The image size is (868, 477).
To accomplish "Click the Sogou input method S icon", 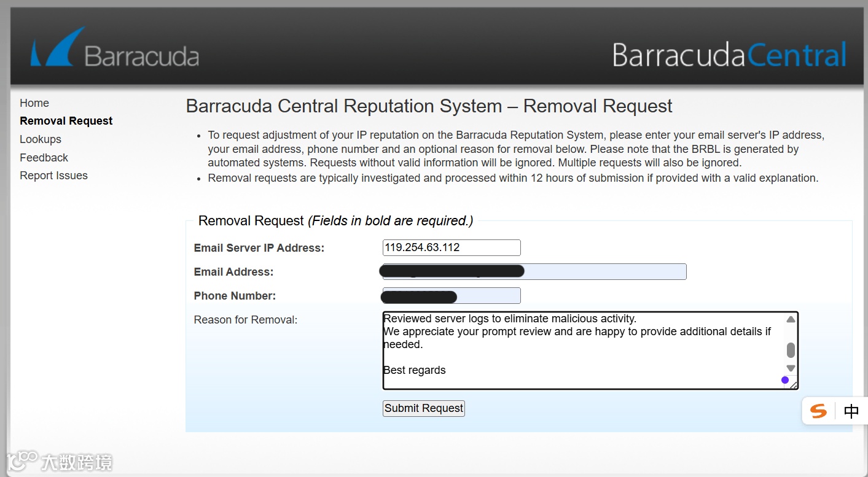I will click(819, 411).
